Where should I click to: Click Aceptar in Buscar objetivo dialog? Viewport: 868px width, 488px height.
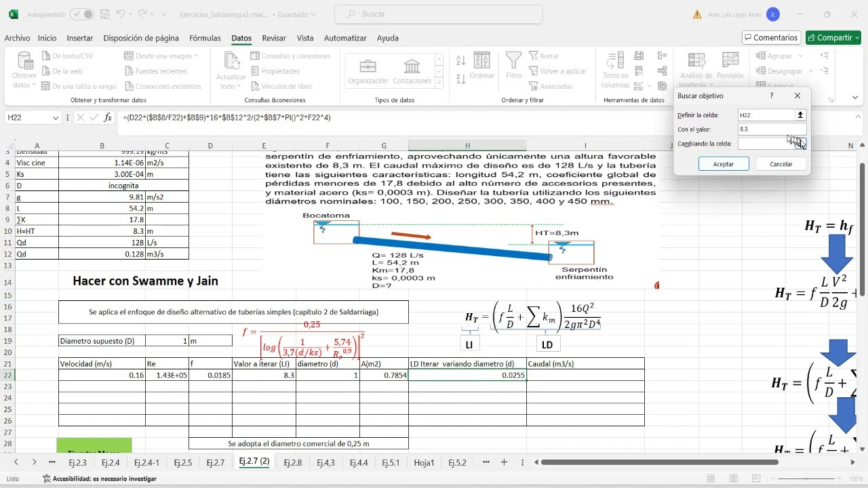724,164
